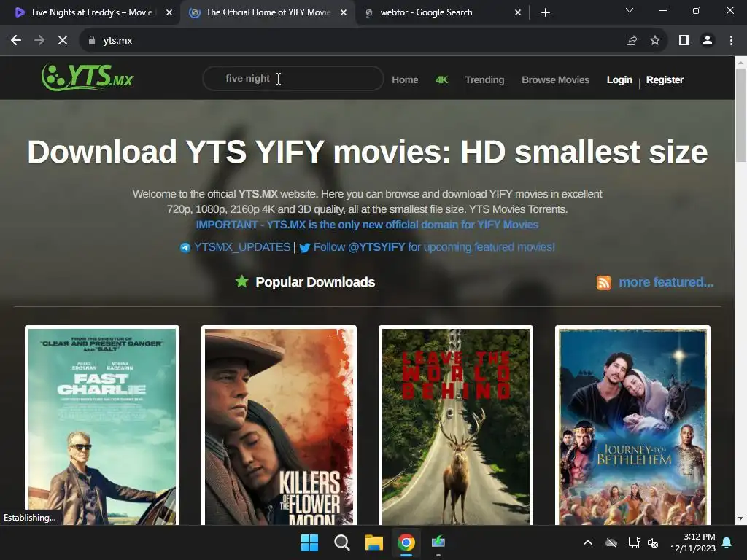This screenshot has height=560, width=747.
Task: Open the Chrome three-dot menu
Action: 731,41
